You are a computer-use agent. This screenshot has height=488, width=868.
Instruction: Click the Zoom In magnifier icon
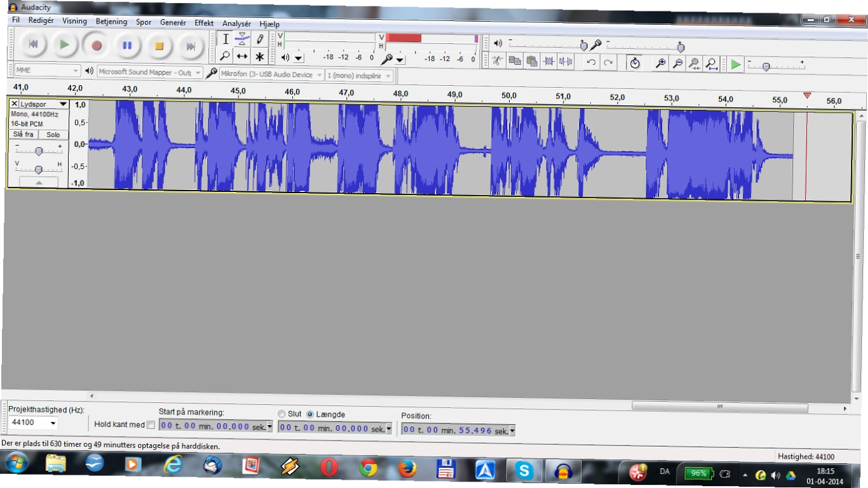click(x=661, y=63)
